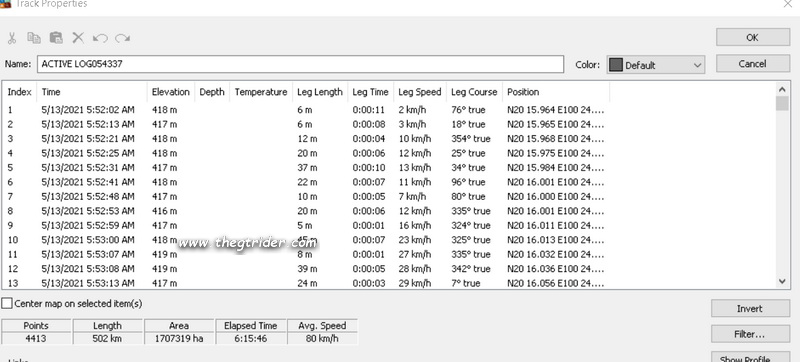Click the Redo arrow icon
Screen dimensions: 800x362
[x=122, y=38]
